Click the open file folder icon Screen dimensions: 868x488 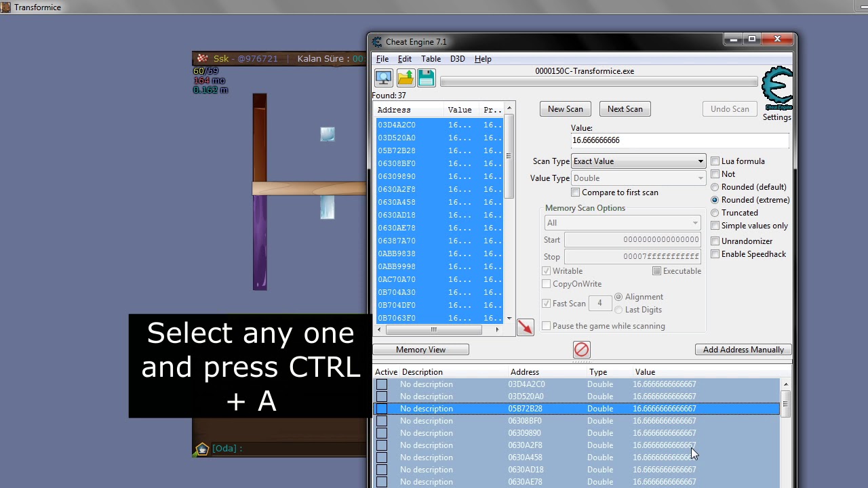click(x=406, y=77)
